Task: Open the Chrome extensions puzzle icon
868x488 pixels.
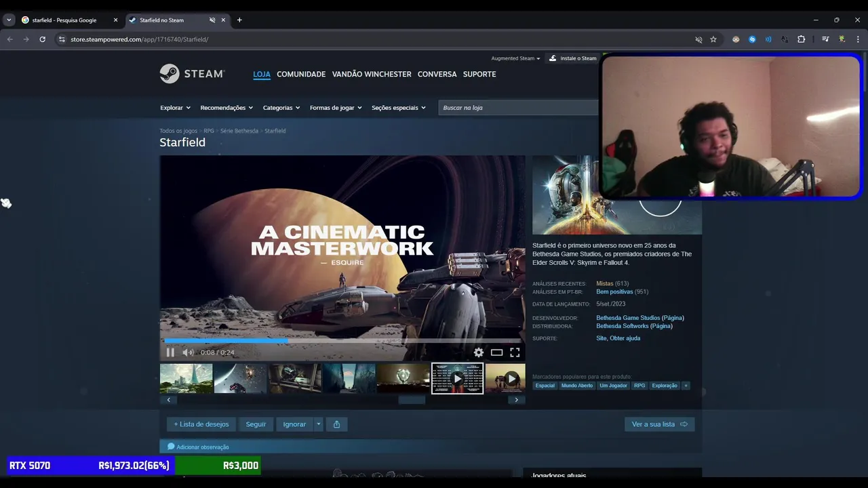Action: (801, 39)
